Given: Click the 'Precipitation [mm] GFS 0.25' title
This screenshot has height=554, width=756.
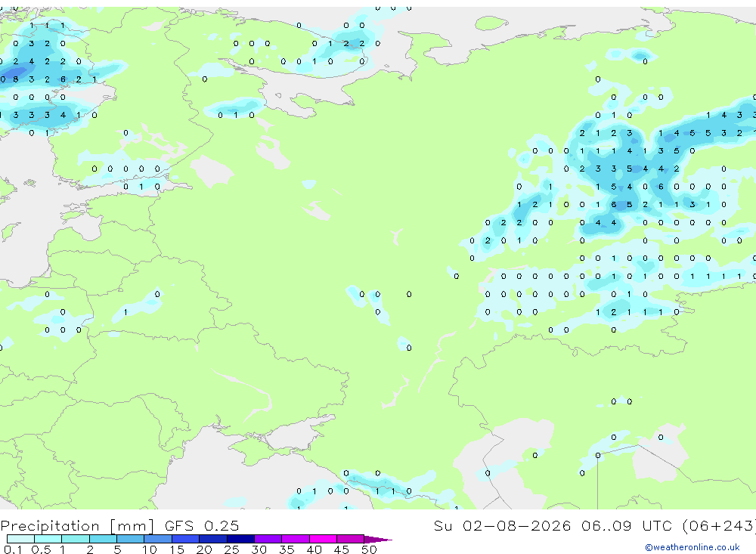Looking at the screenshot, I should coord(119,525).
